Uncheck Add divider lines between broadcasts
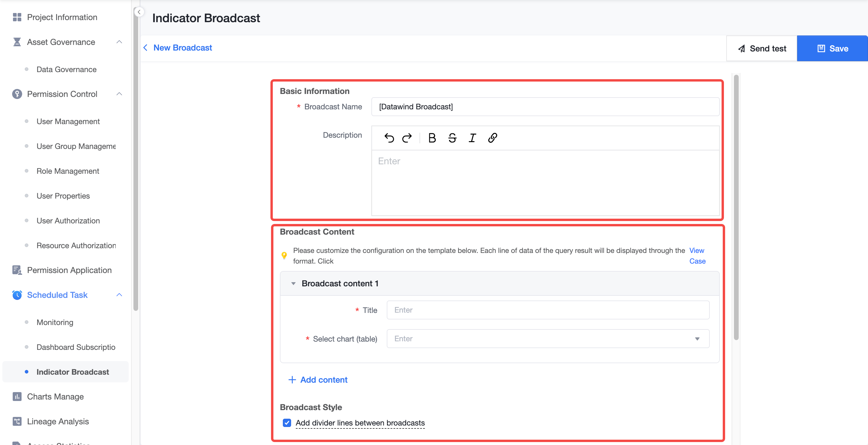Viewport: 868px width, 445px height. (287, 423)
